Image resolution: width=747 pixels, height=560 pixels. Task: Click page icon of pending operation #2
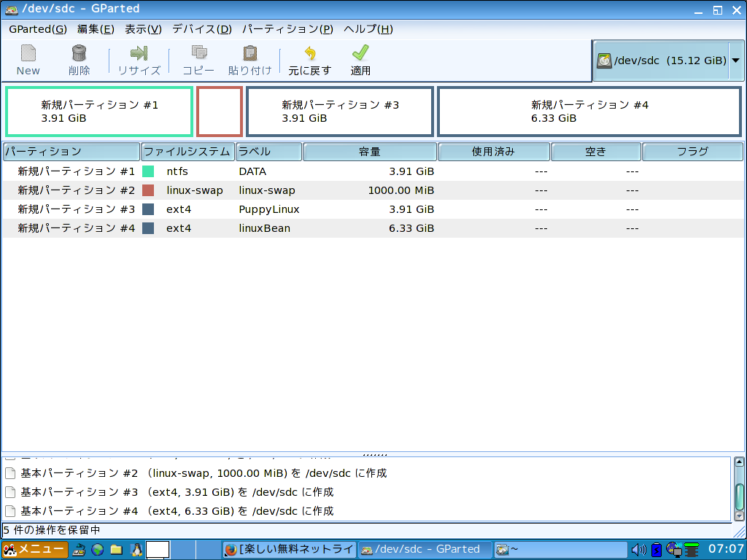pyautogui.click(x=10, y=473)
